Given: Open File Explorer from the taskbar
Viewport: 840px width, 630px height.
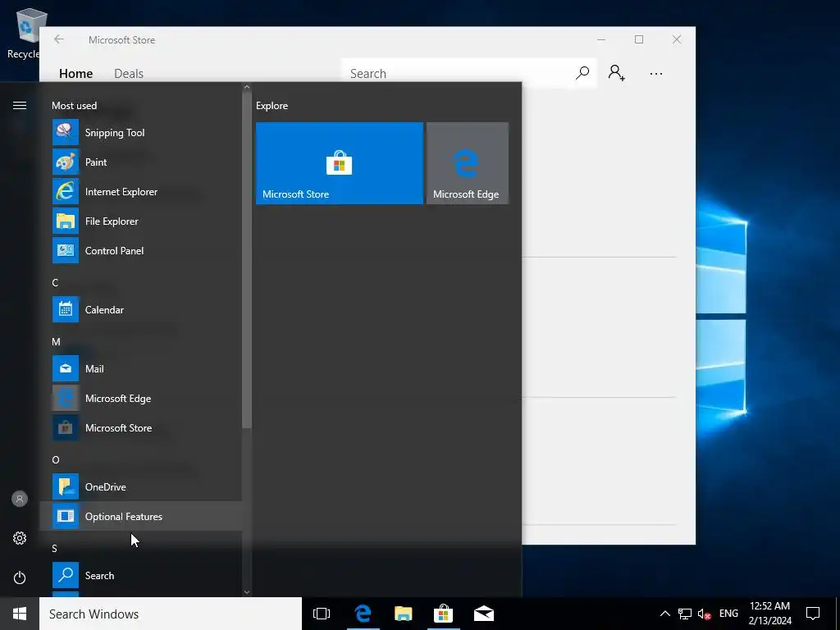Looking at the screenshot, I should pyautogui.click(x=403, y=614).
